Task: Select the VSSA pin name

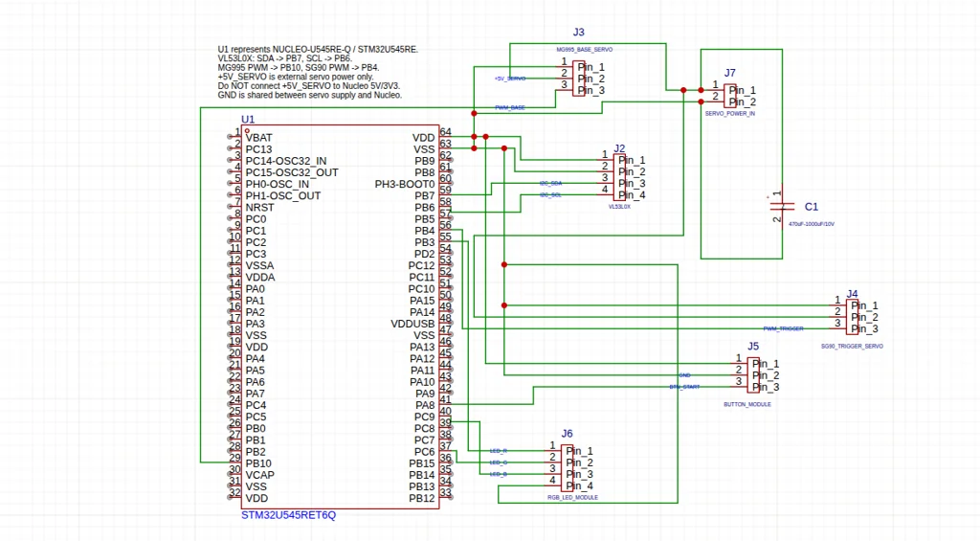Action: (259, 266)
